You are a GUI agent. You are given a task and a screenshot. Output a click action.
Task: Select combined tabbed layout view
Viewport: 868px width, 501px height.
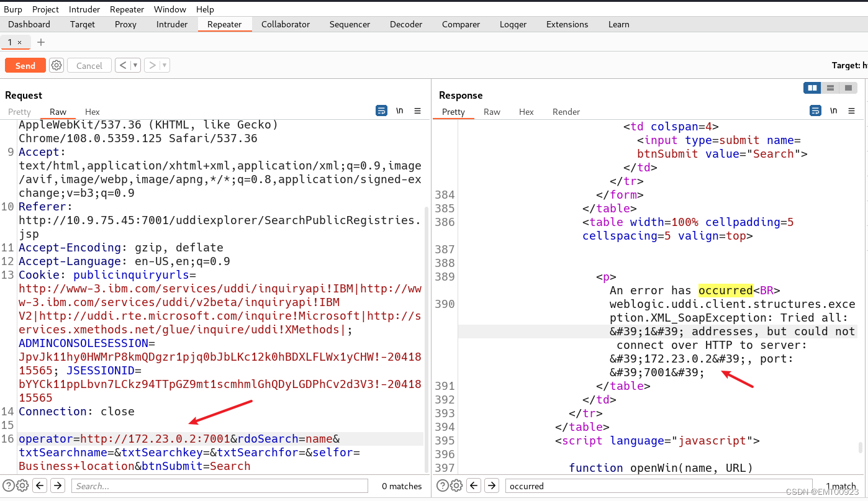click(x=848, y=88)
